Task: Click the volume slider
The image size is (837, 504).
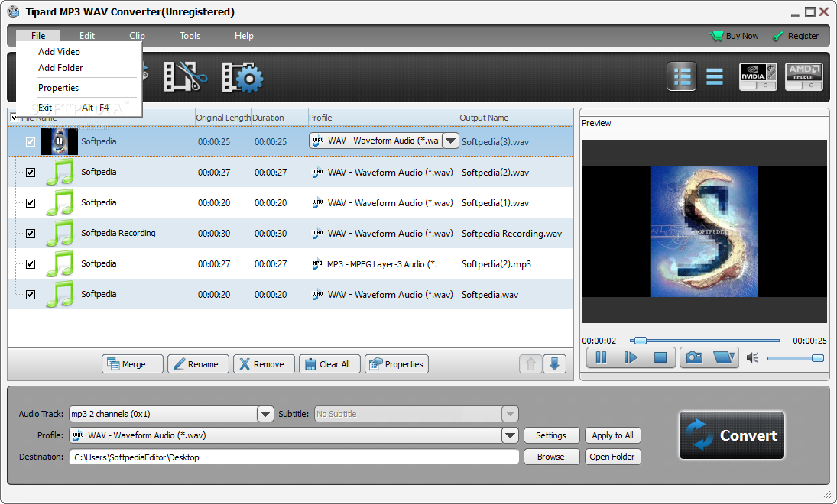Action: coord(796,358)
